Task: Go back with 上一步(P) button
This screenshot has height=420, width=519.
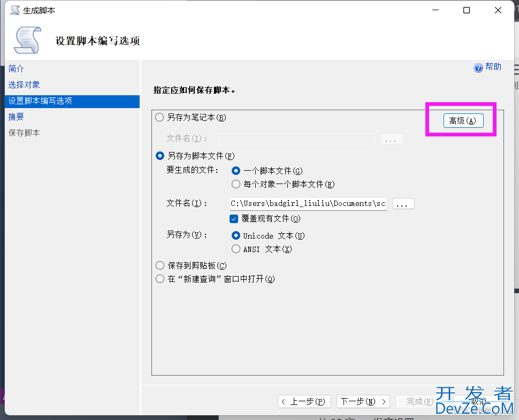Action: click(x=304, y=402)
